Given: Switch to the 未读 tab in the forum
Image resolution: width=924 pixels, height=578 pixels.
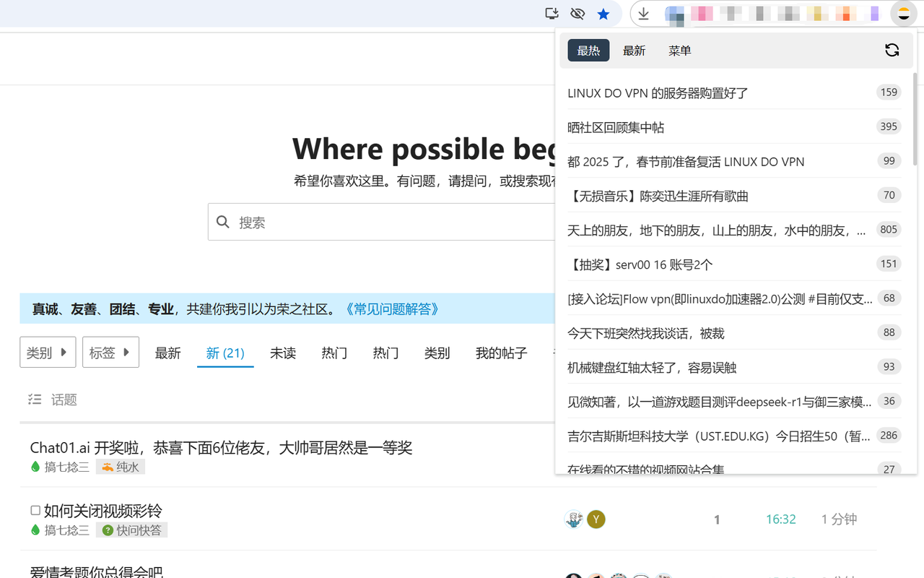Looking at the screenshot, I should (282, 353).
